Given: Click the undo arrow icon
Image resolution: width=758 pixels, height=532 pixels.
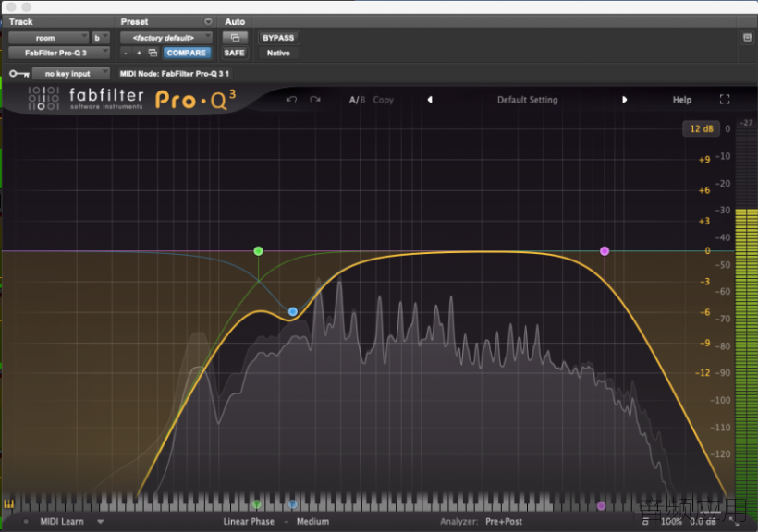Looking at the screenshot, I should 291,100.
